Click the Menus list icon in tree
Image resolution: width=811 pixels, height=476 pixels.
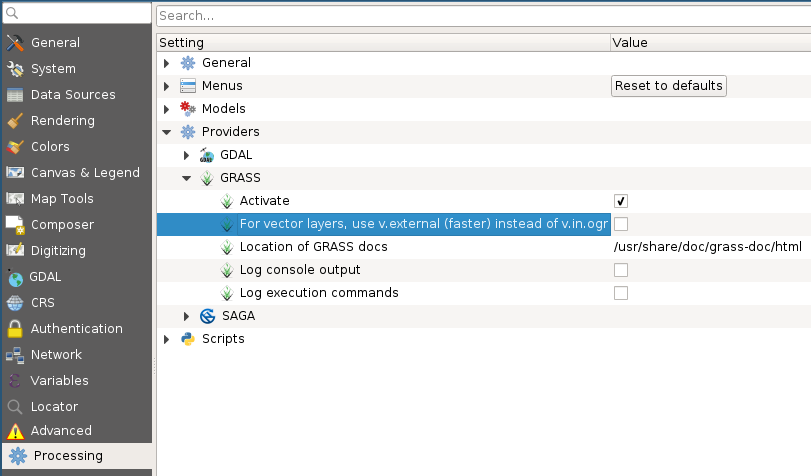pos(188,86)
